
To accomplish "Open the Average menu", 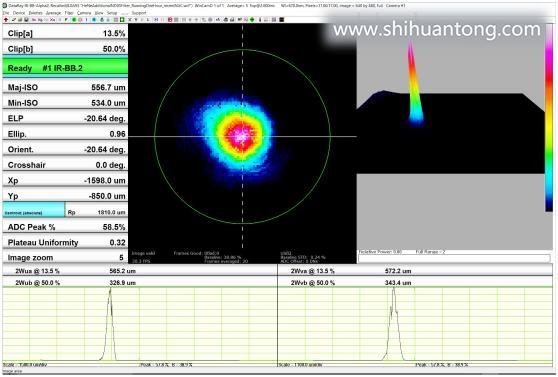I will (x=53, y=13).
